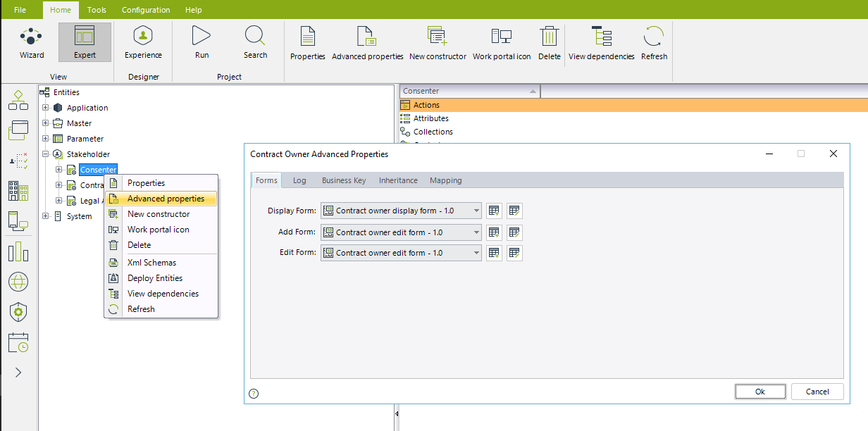Click Work portal icon in the ribbon
The height and width of the screenshot is (431, 868).
pos(502,43)
